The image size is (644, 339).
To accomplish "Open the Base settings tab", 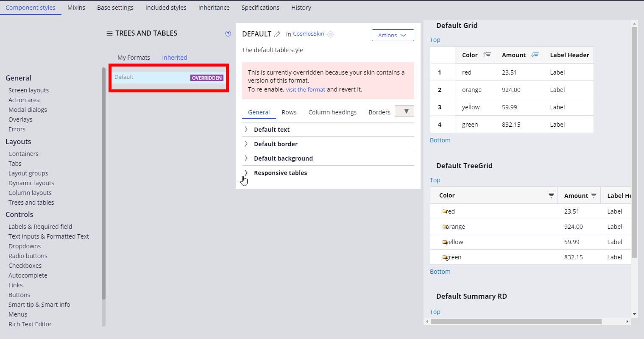I will (x=115, y=8).
